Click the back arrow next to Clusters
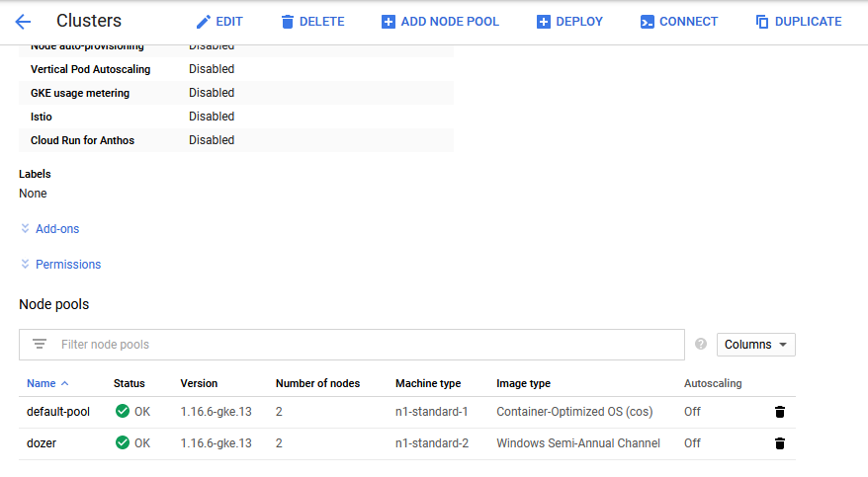The width and height of the screenshot is (868, 477). click(23, 22)
